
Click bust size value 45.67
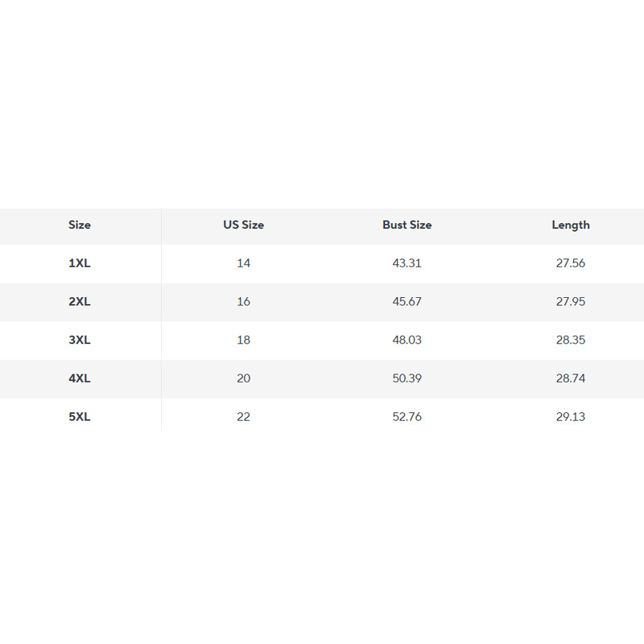[x=407, y=302]
